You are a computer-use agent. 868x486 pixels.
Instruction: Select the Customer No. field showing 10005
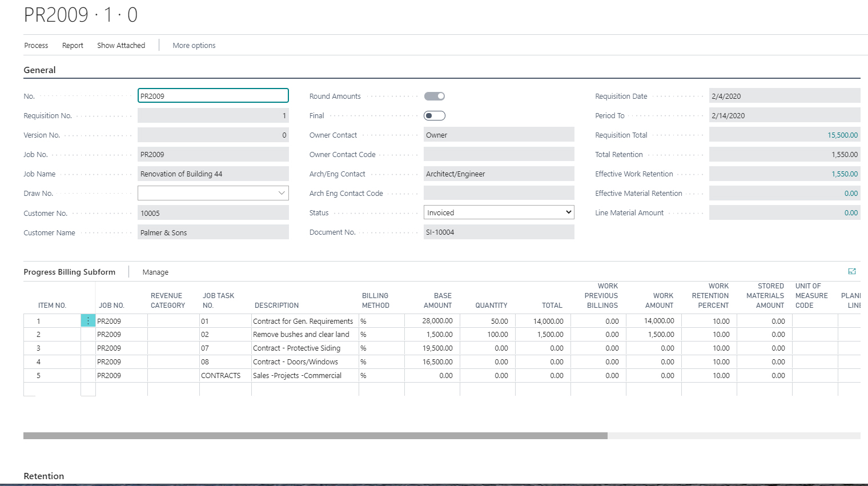click(x=213, y=212)
